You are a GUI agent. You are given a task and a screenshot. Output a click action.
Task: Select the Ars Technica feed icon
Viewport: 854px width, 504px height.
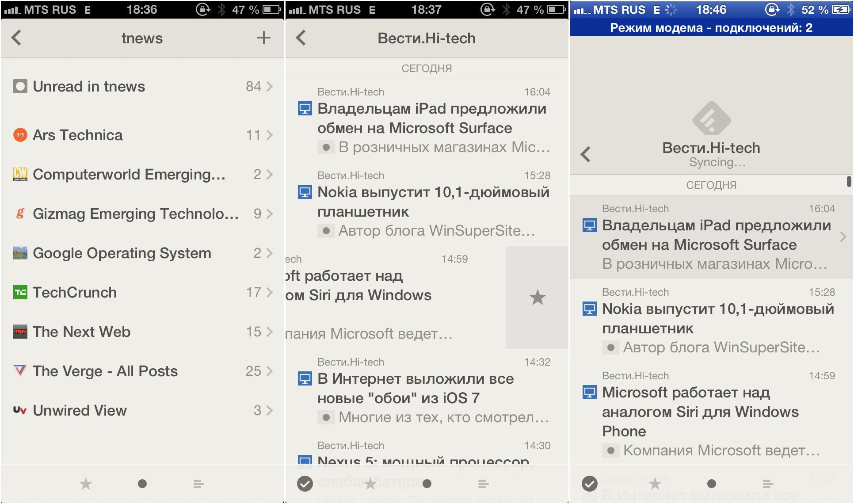coord(19,135)
